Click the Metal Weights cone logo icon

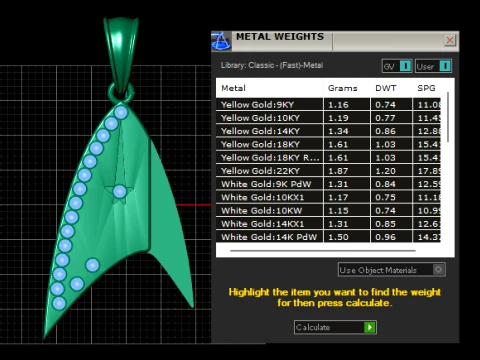tap(221, 41)
